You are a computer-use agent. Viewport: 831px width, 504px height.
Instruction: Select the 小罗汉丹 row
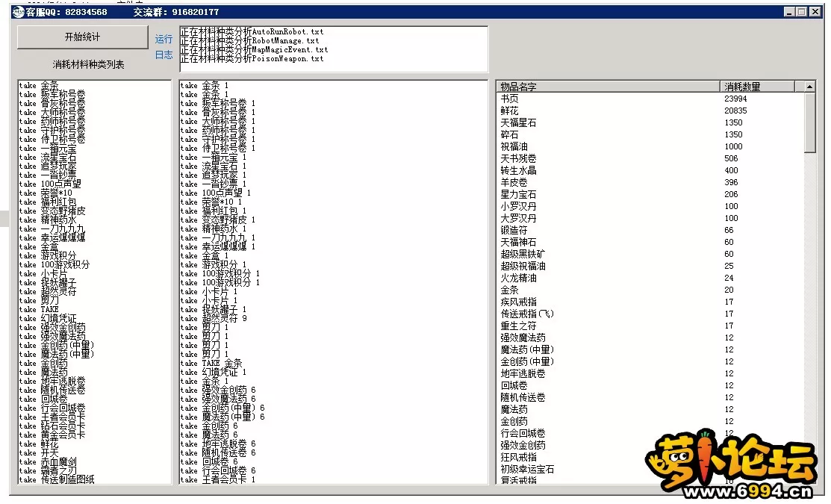650,206
